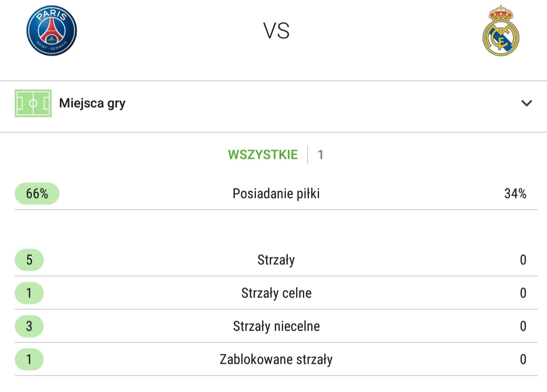Click the 66% possession badge
Screen dimensions: 547x392
point(37,193)
